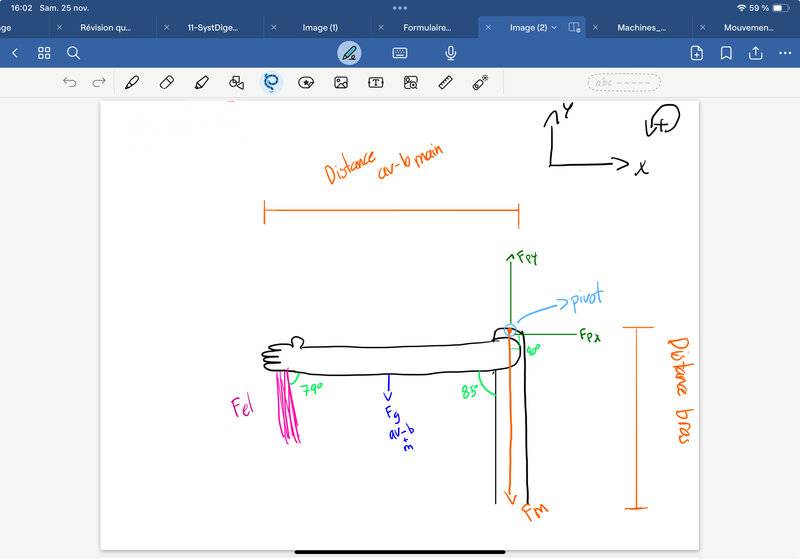The width and height of the screenshot is (800, 559).
Task: Open the three-dots multitasking menu at top
Action: 400,8
